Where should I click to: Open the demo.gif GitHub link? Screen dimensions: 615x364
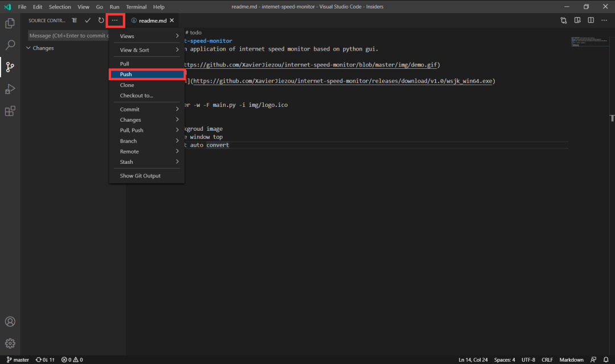310,65
